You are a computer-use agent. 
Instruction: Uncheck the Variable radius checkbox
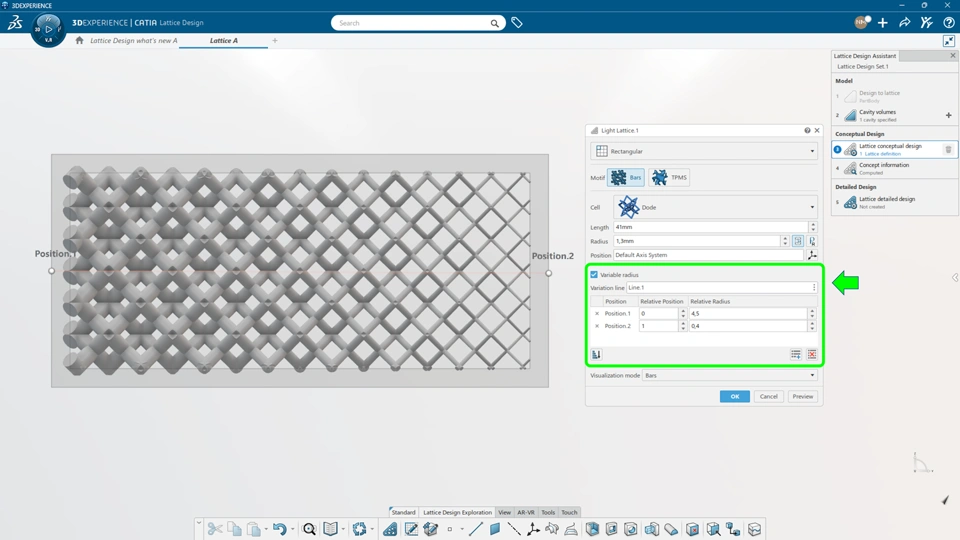pos(594,275)
